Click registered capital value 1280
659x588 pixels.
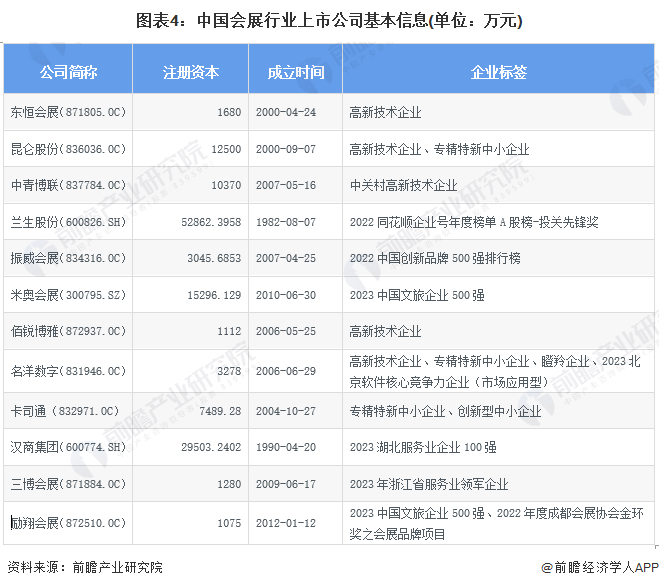pyautogui.click(x=229, y=484)
